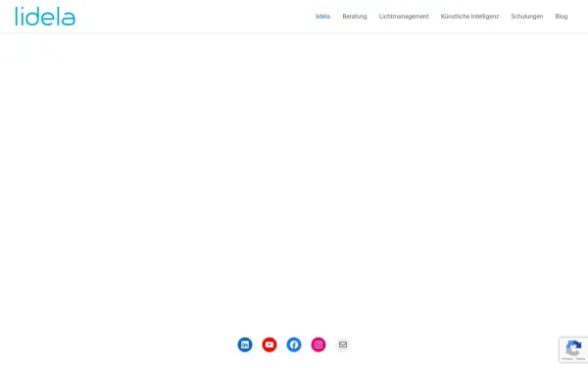Open the Blog menu item

561,17
